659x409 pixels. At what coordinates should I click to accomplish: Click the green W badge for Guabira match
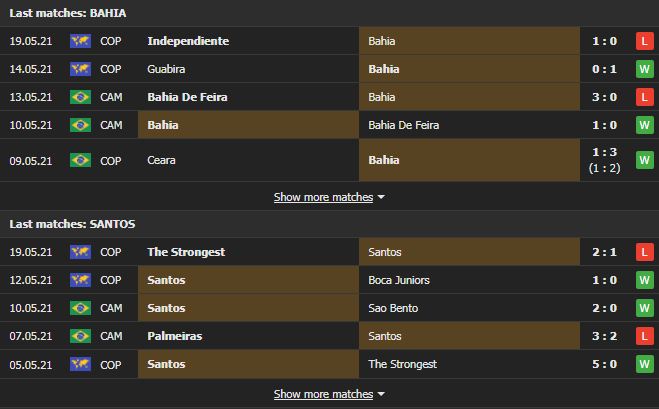coord(644,69)
